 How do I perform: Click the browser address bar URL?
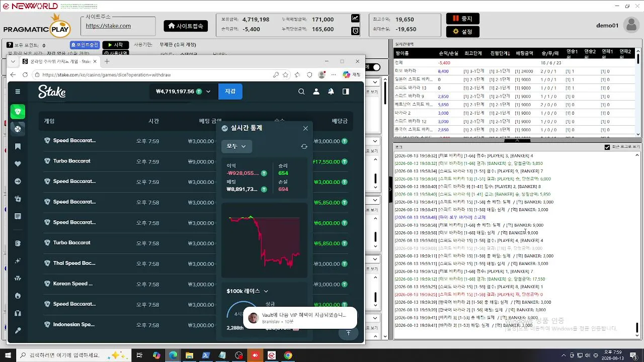[107, 75]
